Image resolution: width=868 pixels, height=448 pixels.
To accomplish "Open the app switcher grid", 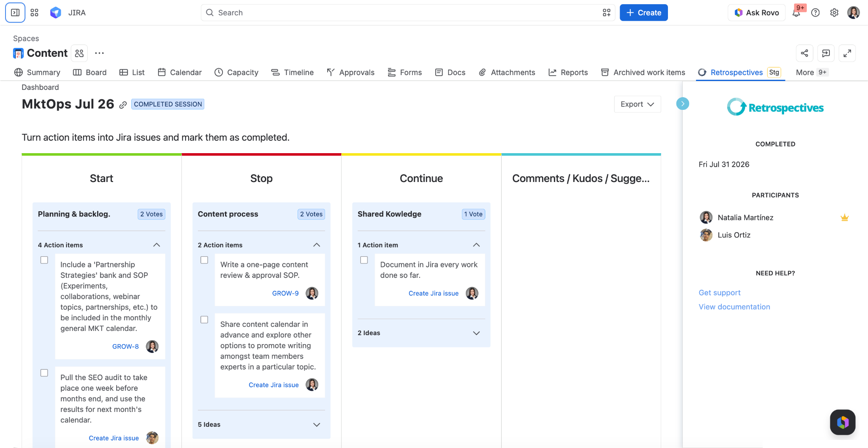I will pyautogui.click(x=35, y=13).
